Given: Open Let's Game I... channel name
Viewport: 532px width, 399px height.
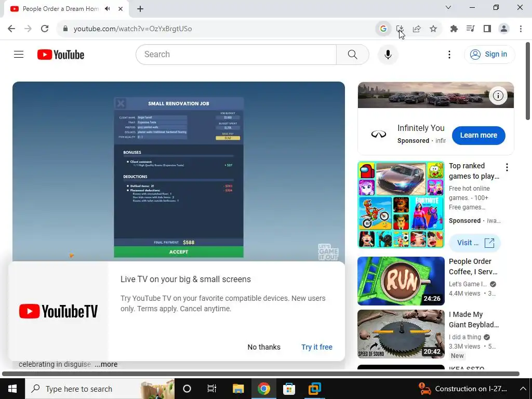Looking at the screenshot, I should 468,284.
